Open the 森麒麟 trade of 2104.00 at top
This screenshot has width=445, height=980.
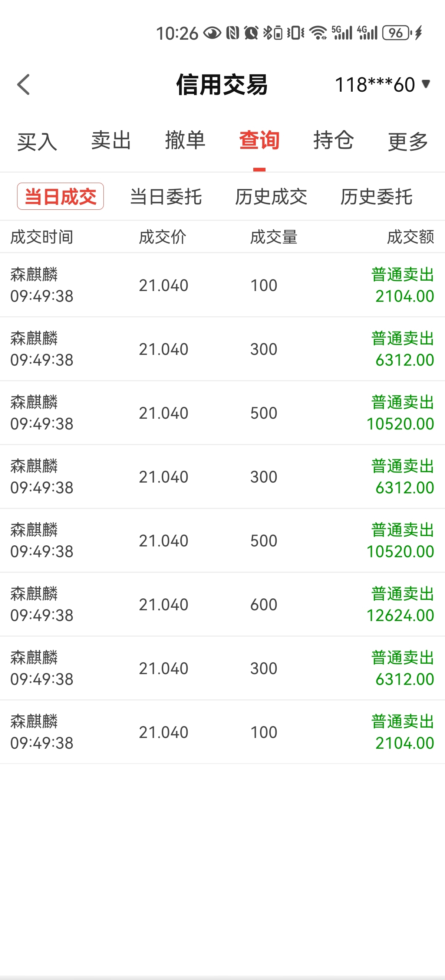[x=222, y=285]
